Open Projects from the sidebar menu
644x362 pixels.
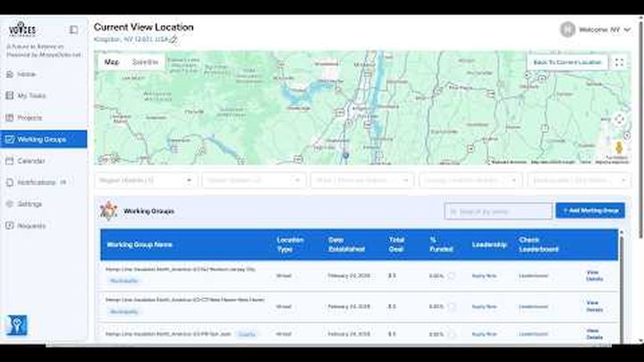pos(30,117)
